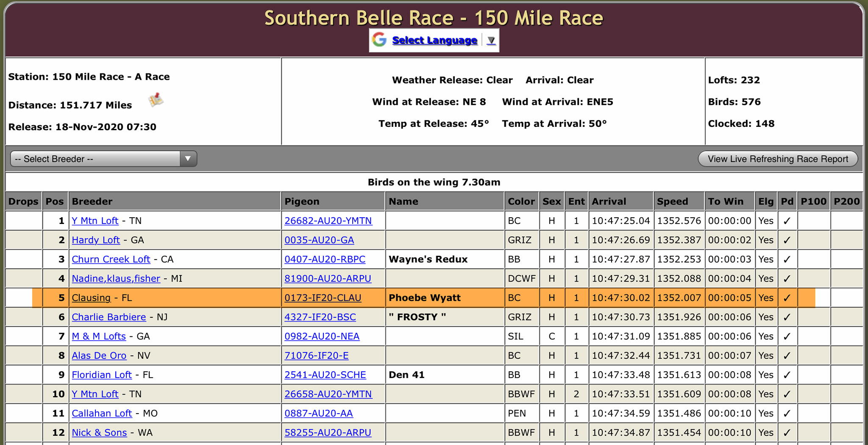Click the Google logo icon
868x445 pixels.
(x=379, y=40)
